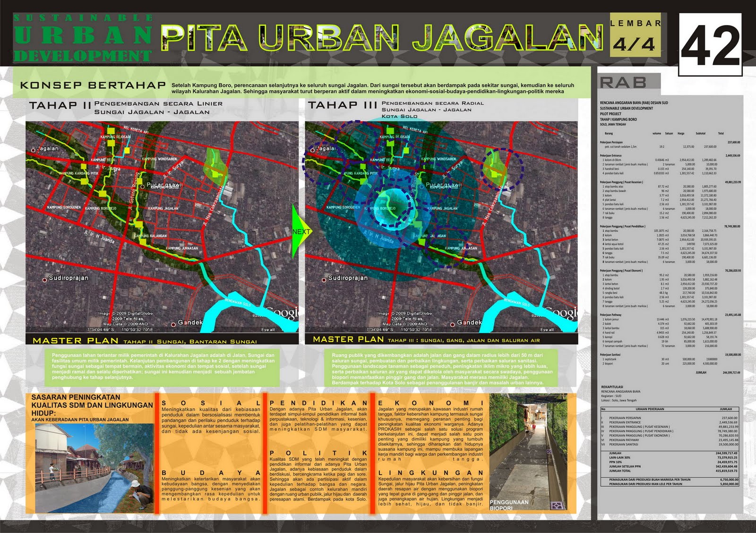756x533 pixels.
Task: Click the EKONOMI column heading
Action: [x=430, y=403]
